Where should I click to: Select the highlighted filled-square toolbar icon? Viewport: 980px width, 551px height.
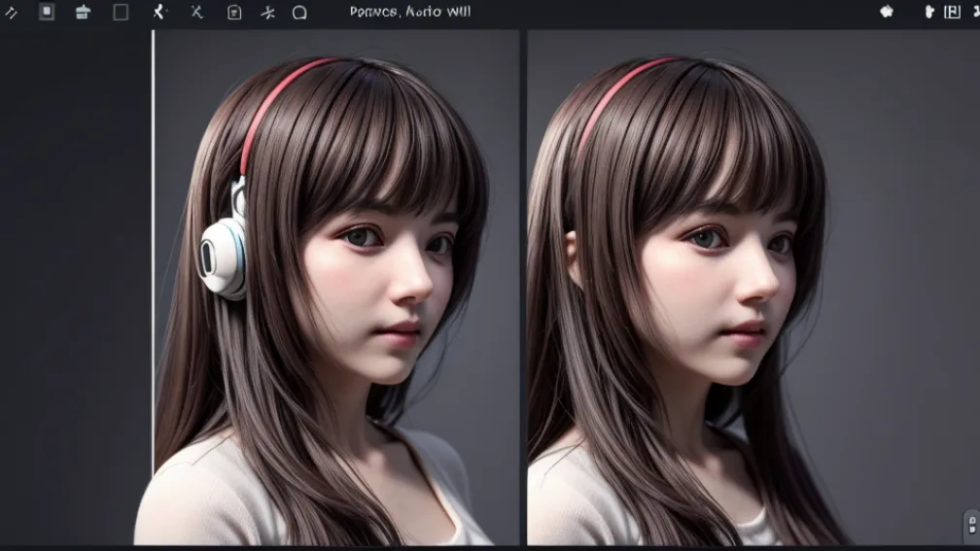point(47,13)
